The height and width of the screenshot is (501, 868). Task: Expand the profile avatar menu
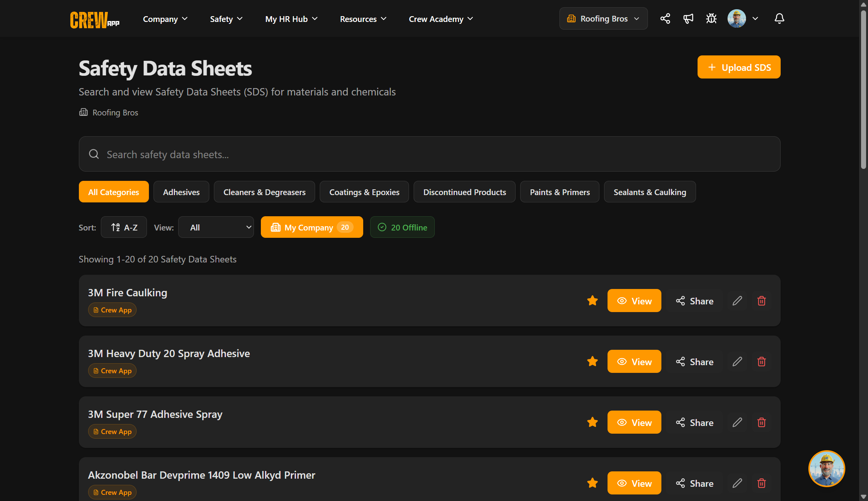point(736,18)
